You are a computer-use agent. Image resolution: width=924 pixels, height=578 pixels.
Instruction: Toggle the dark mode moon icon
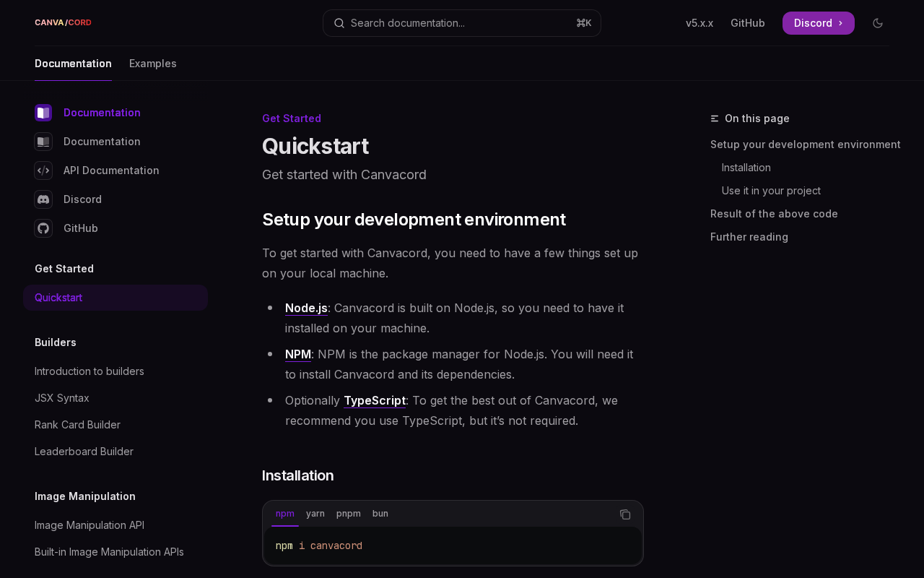point(878,23)
